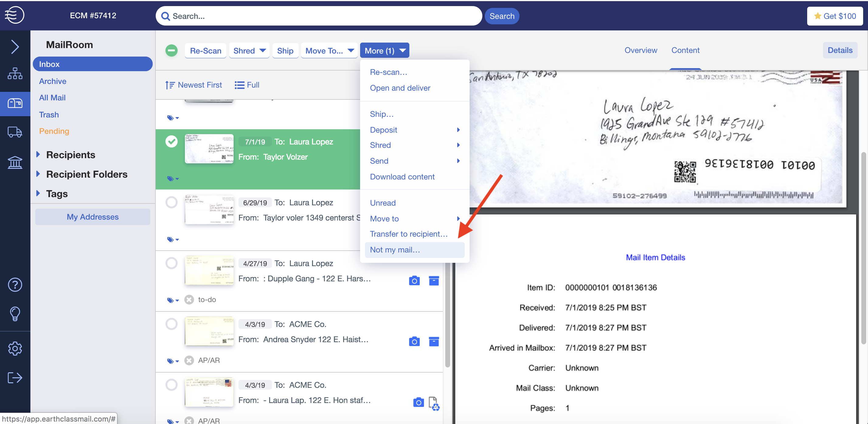Select the 6/29/19 Laura Lopez mail checkbox
The image size is (868, 424).
point(172,203)
